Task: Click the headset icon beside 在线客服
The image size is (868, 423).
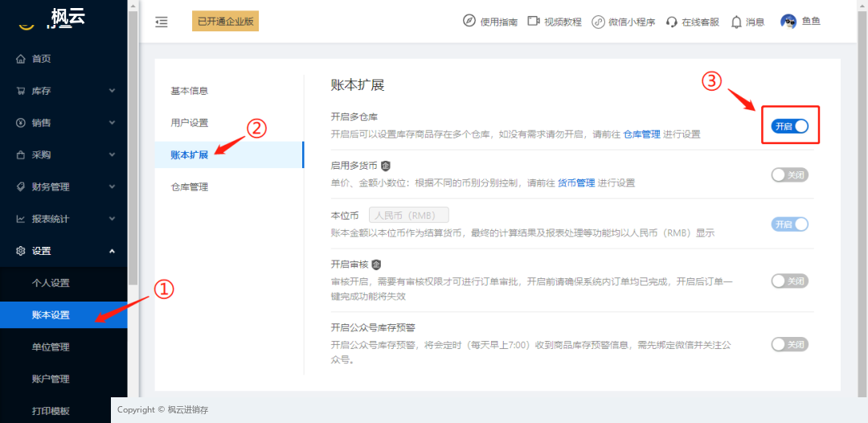Action: [672, 22]
